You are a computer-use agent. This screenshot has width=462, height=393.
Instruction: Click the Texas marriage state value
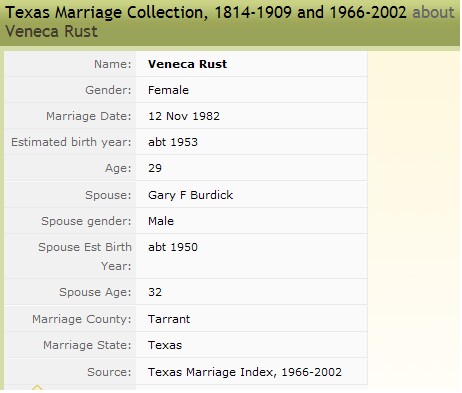(165, 345)
